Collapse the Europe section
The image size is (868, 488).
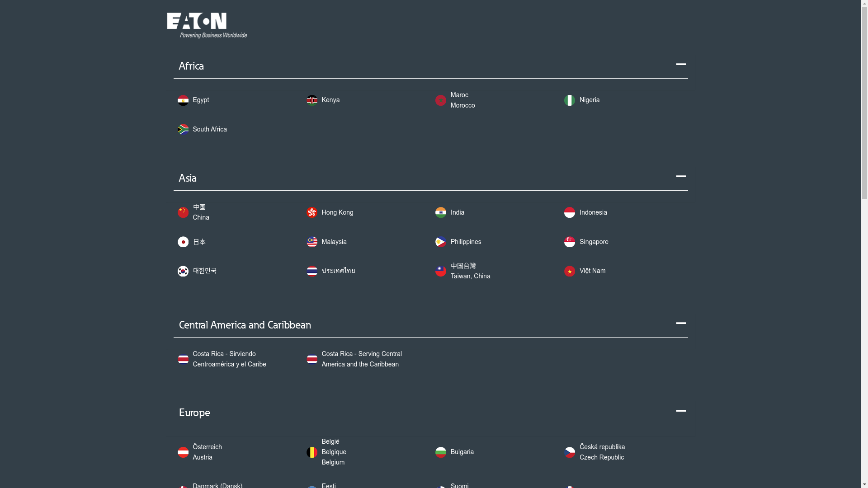681,411
